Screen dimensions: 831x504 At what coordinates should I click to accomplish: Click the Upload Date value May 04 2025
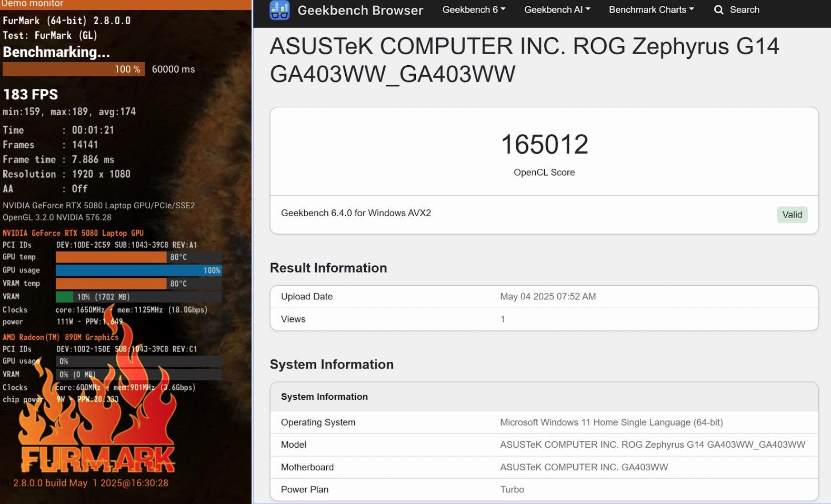[548, 296]
